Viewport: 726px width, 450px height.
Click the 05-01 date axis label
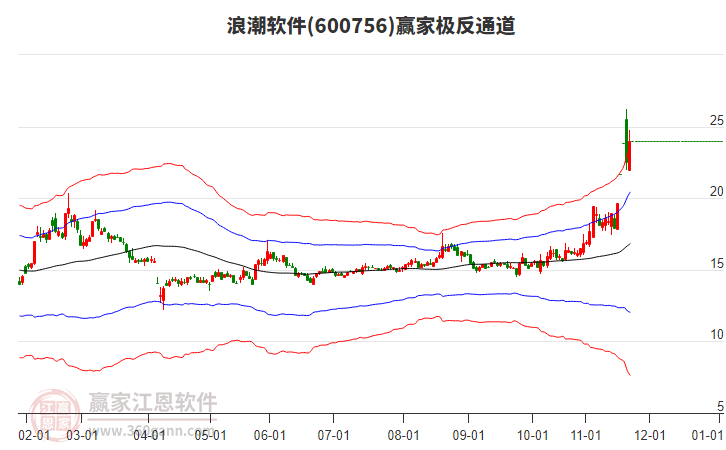(x=210, y=436)
